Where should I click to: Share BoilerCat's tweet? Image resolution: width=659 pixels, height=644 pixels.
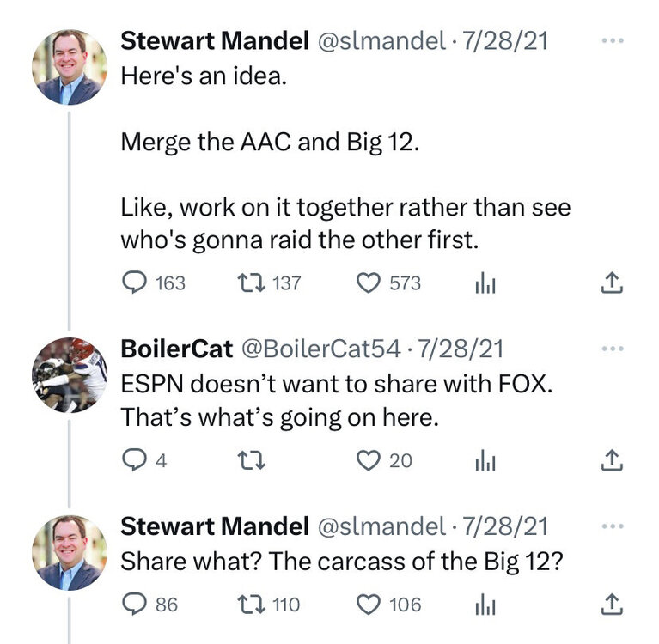609,460
